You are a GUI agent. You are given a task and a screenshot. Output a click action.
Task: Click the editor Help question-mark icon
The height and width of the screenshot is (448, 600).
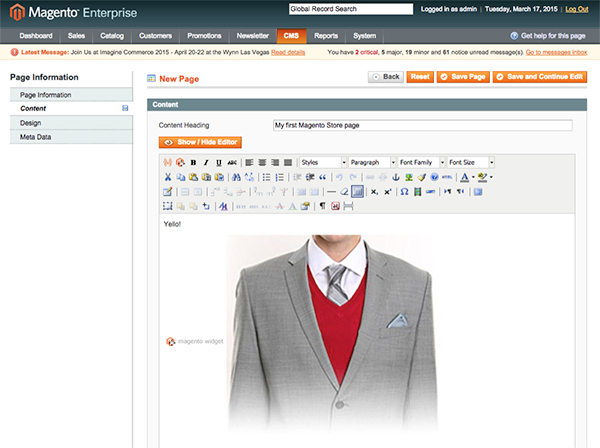(434, 177)
